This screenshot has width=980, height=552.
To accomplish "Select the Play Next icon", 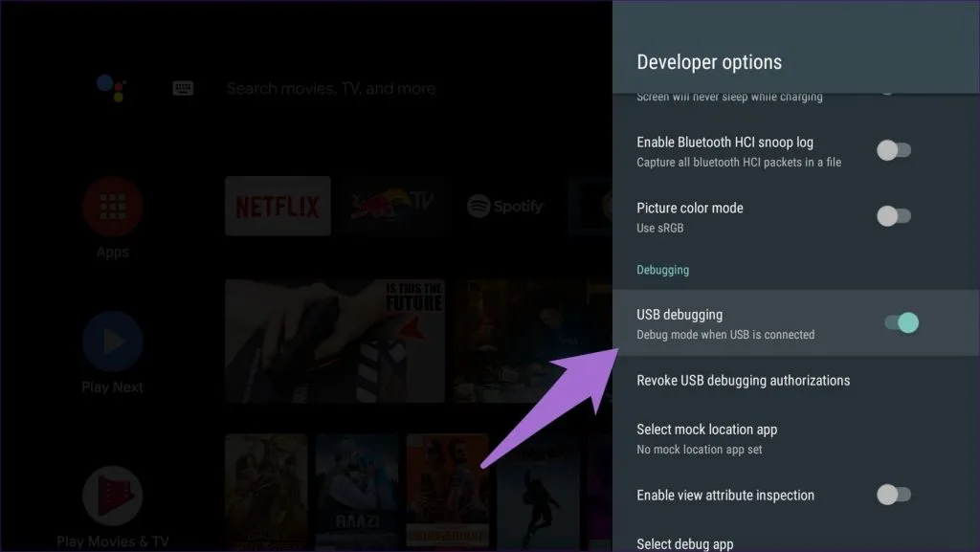I will [x=112, y=342].
